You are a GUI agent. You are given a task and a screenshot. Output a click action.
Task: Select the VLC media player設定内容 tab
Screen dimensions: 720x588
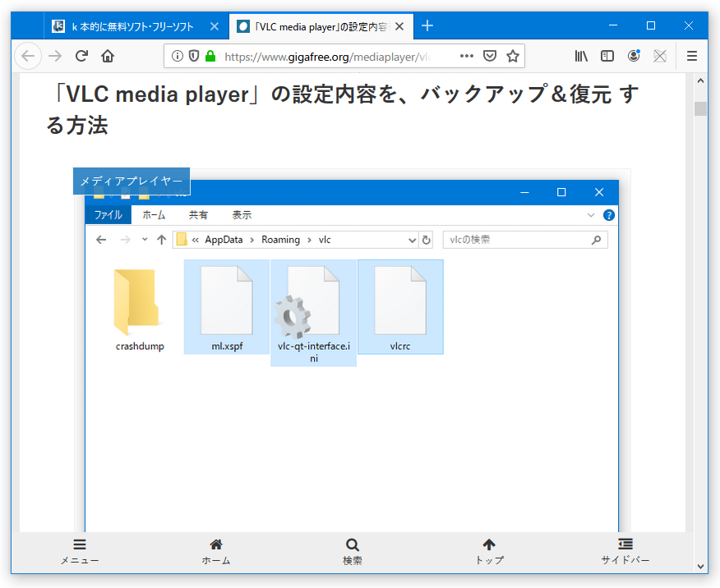(x=321, y=26)
